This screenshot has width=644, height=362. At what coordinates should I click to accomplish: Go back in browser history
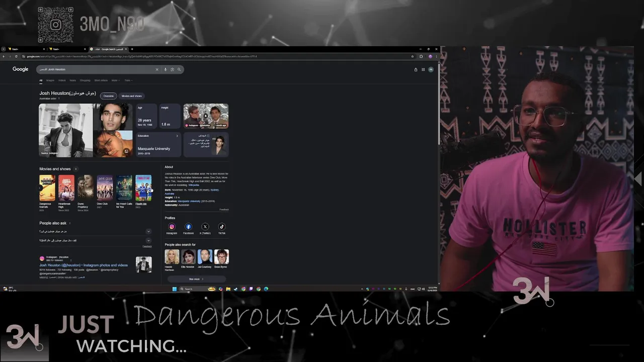coord(4,56)
